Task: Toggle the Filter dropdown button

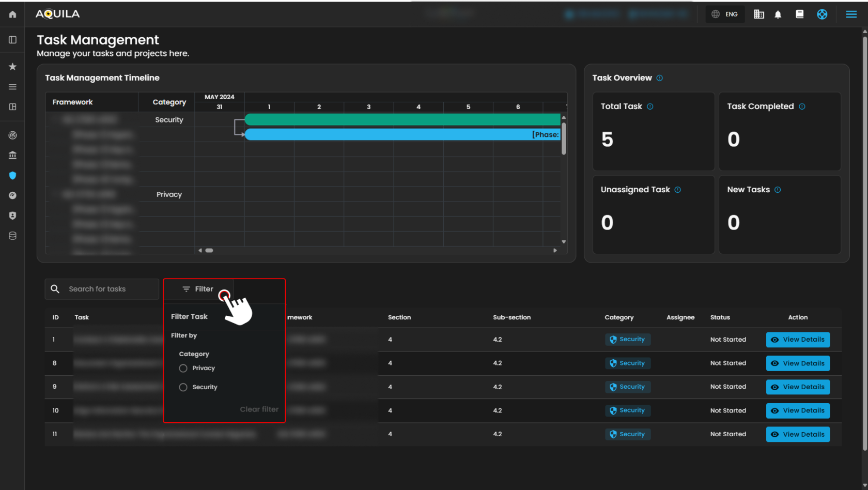Action: tap(198, 289)
